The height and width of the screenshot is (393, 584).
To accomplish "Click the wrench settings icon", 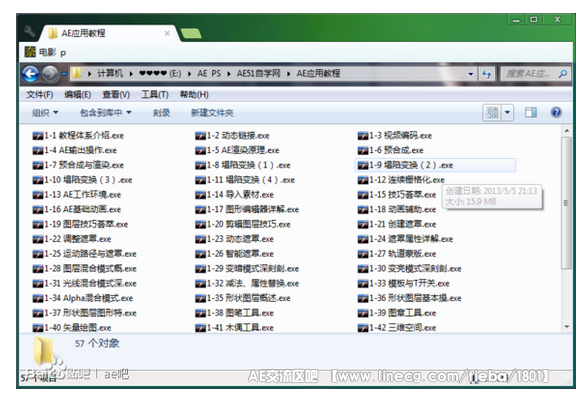I will click(x=29, y=32).
